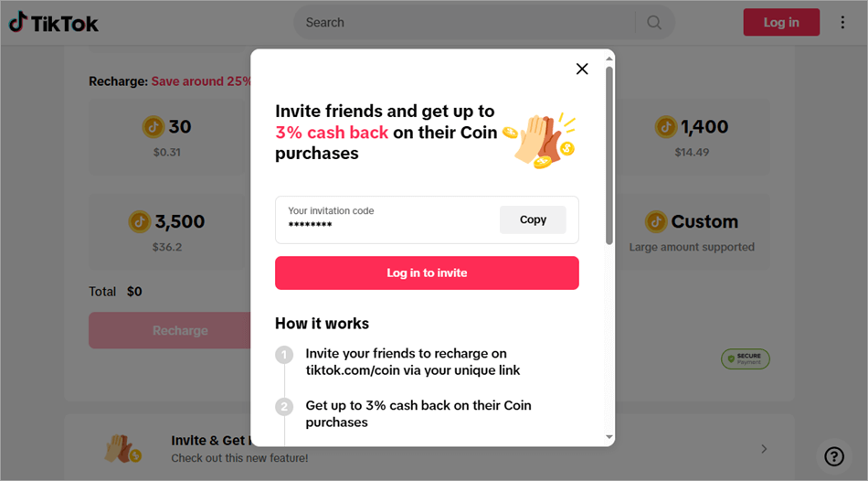This screenshot has width=868, height=481.
Task: Choose the Custom coin amount option
Action: pos(692,231)
